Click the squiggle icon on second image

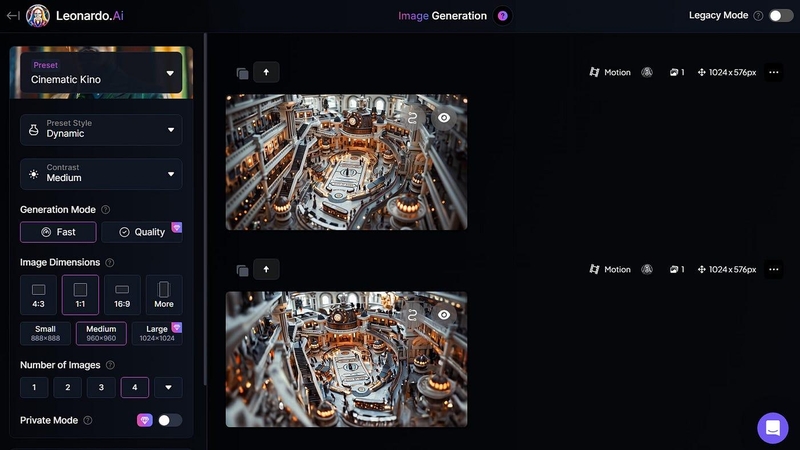413,315
